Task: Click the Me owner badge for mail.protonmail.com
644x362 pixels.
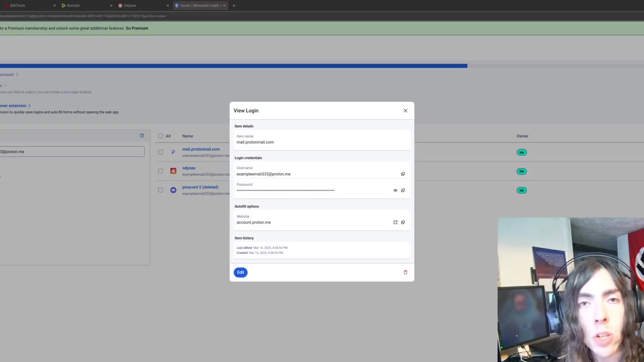Action: pos(522,152)
